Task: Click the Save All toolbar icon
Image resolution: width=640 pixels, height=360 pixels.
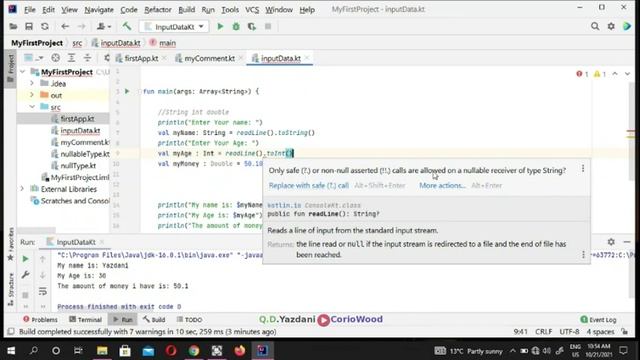Action: coord(29,27)
